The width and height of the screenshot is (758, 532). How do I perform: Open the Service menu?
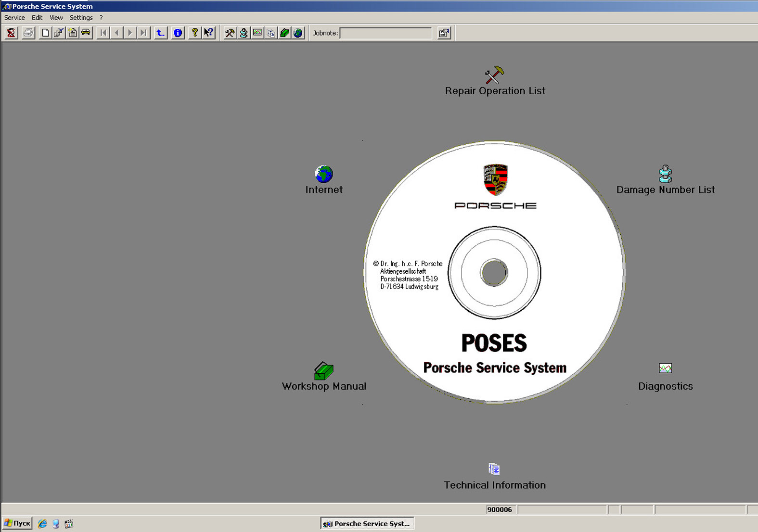tap(14, 18)
